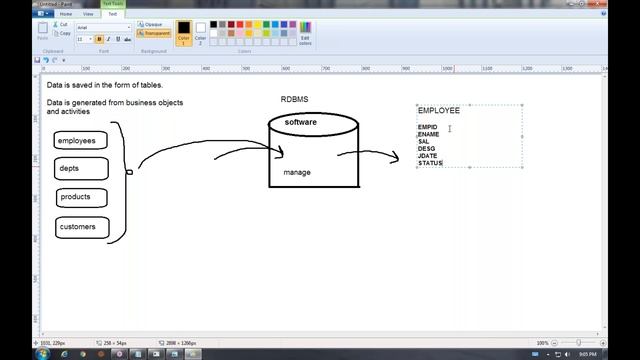
Task: Click the Redo arrow icon
Action: tap(55, 60)
